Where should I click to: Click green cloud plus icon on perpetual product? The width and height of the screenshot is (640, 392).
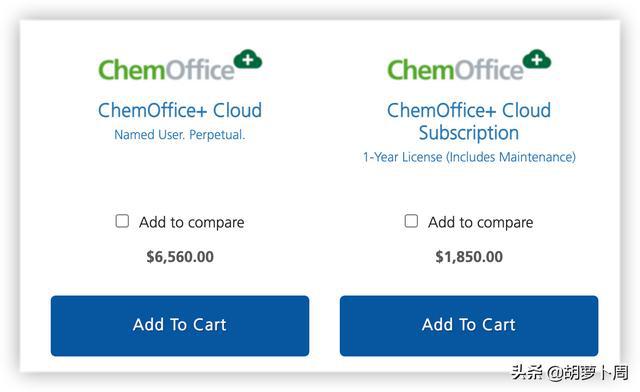tap(248, 60)
